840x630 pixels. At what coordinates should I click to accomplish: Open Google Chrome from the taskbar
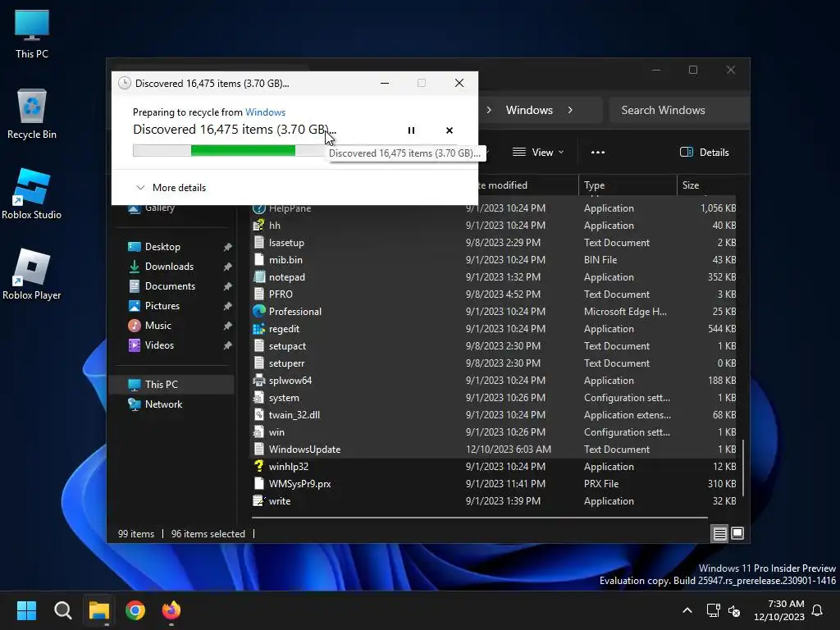[135, 610]
